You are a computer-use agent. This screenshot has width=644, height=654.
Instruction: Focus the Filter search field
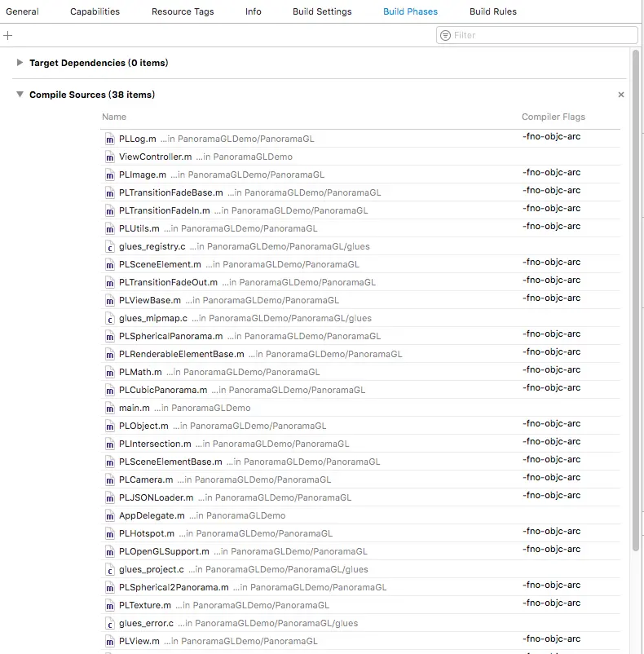[537, 35]
